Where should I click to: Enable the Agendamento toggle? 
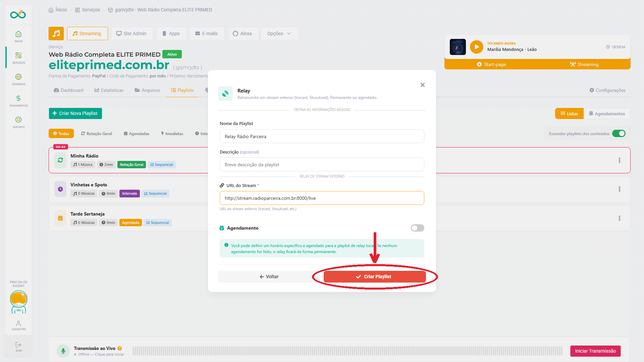tap(418, 228)
